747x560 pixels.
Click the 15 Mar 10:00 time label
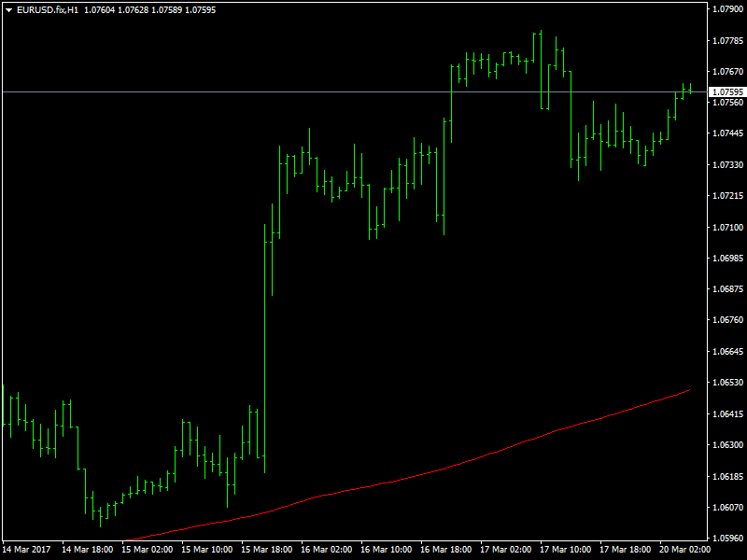coord(206,550)
